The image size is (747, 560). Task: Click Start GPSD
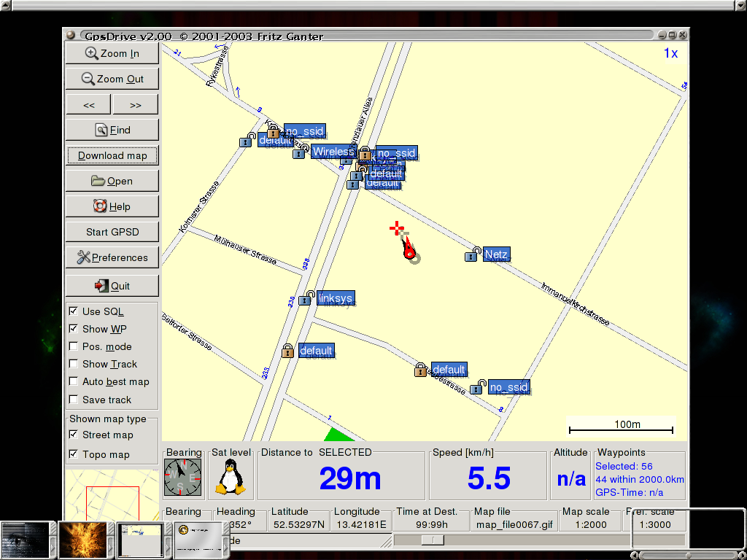(x=112, y=232)
